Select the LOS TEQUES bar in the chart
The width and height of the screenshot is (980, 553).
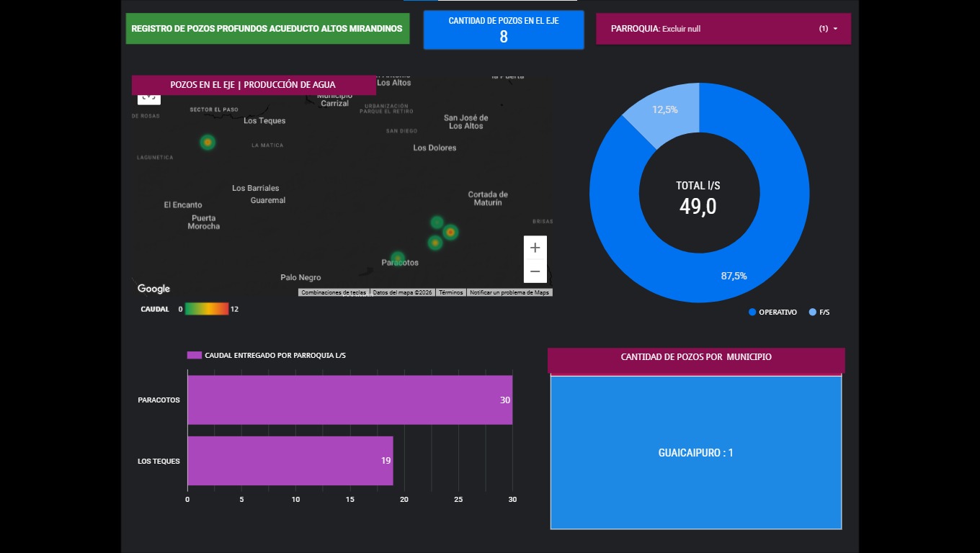point(290,461)
